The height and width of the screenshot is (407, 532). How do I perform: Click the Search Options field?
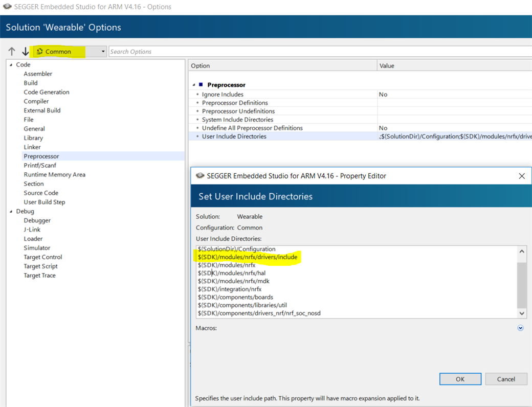320,52
